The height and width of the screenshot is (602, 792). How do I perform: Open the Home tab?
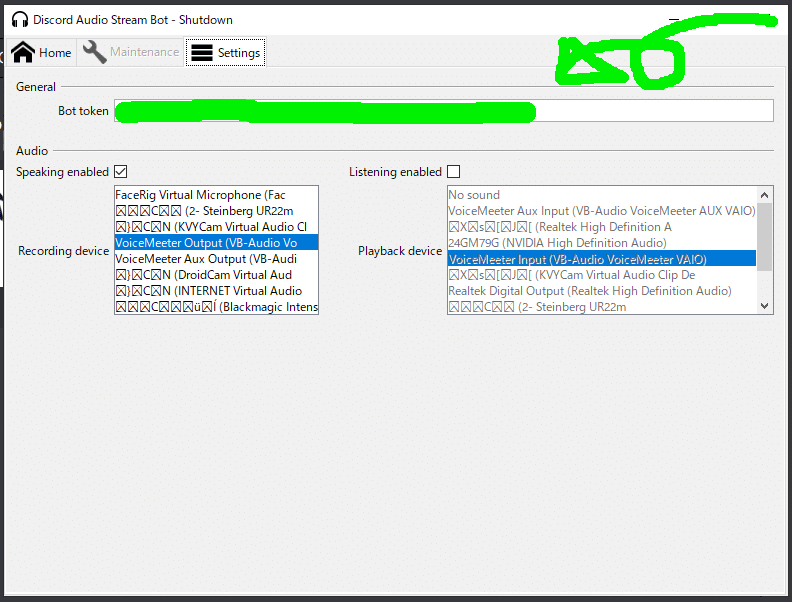[41, 52]
